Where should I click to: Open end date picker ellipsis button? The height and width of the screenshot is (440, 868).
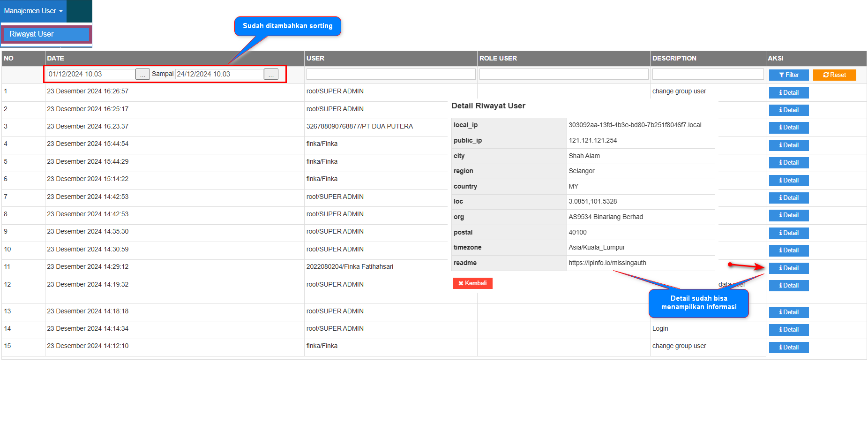(x=271, y=74)
